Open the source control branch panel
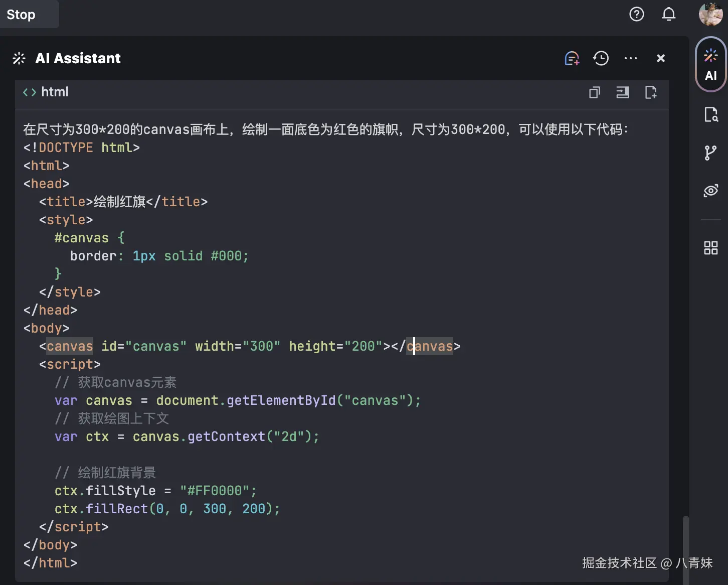Viewport: 728px width, 585px height. pyautogui.click(x=710, y=153)
